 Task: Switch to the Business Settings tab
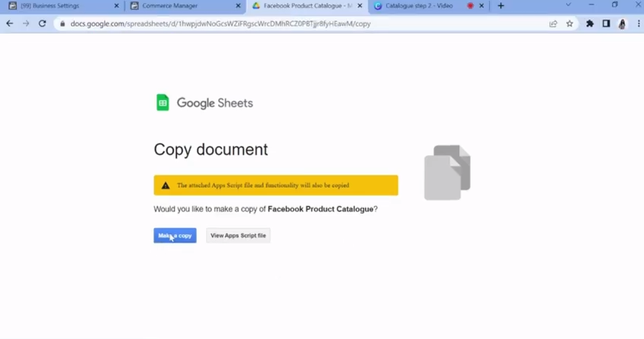point(62,6)
